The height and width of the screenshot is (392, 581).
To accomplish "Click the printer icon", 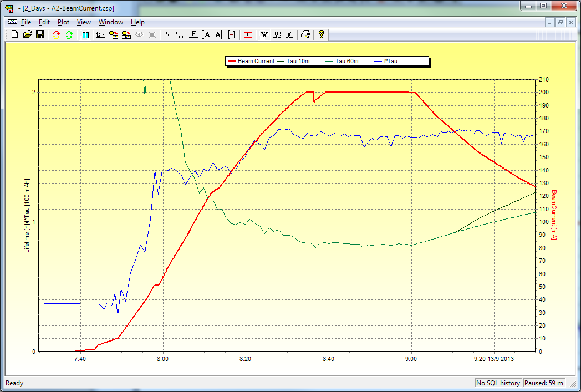I will coord(305,34).
